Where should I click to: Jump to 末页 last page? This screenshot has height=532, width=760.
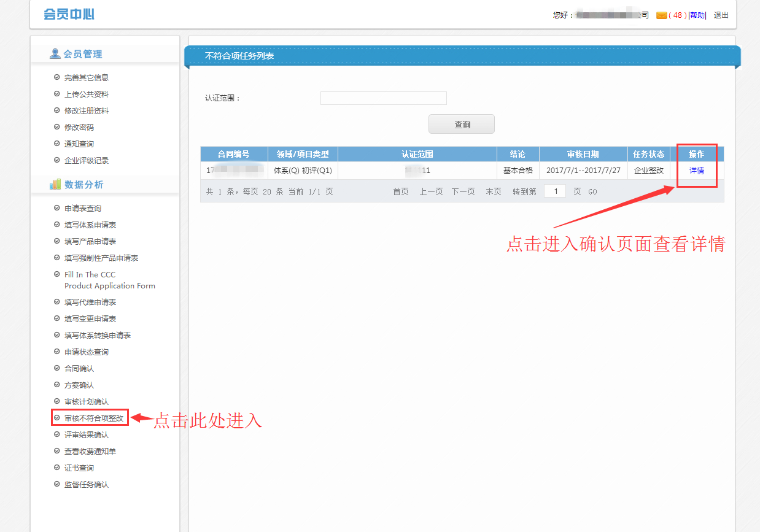494,192
